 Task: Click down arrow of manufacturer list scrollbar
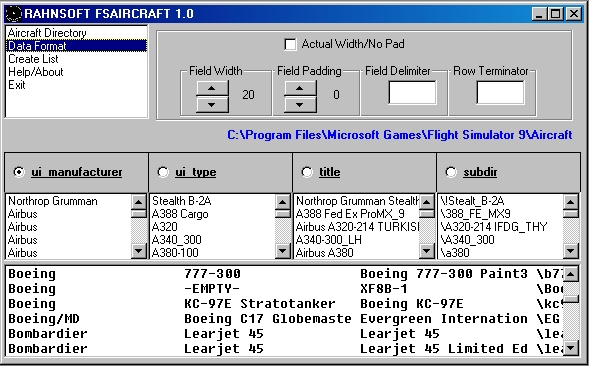(139, 251)
